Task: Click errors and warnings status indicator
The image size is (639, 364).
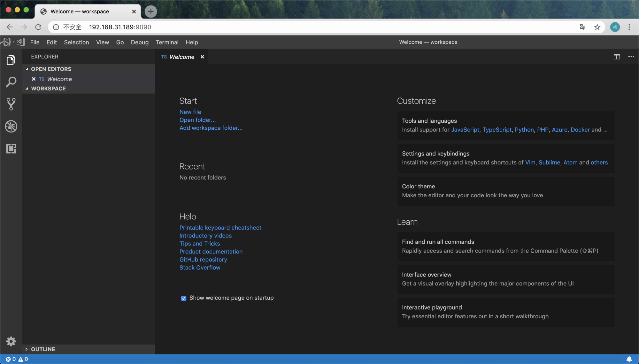Action: pos(17,359)
